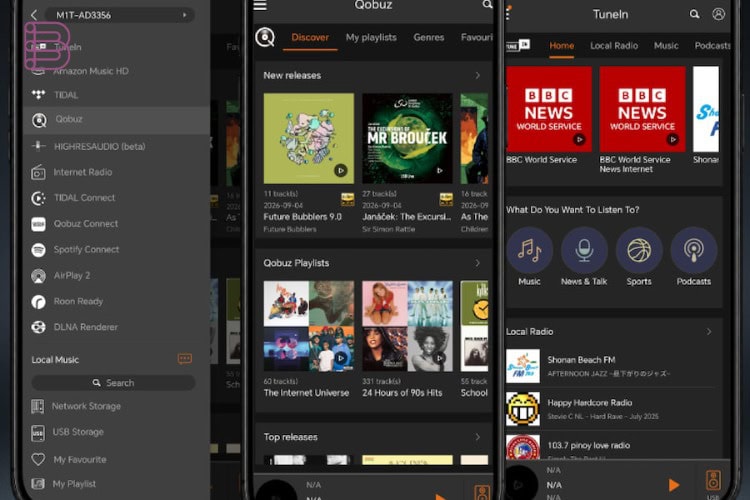Switch to My playlists tab
The image size is (750, 500).
tap(371, 37)
